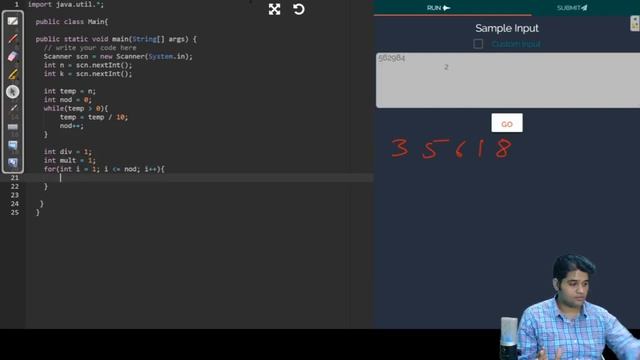Click 'int k = scn.nextInt();' line
The height and width of the screenshot is (360, 640).
pyautogui.click(x=88, y=74)
